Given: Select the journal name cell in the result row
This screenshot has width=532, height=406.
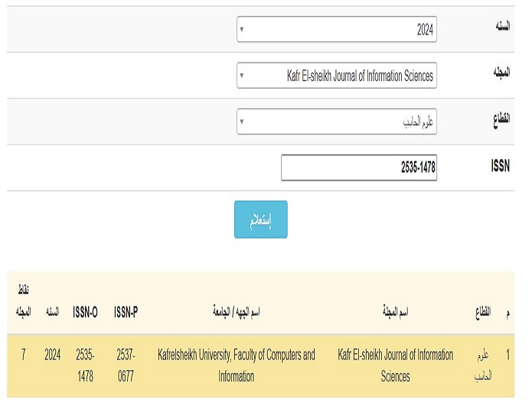Looking at the screenshot, I should 395,365.
